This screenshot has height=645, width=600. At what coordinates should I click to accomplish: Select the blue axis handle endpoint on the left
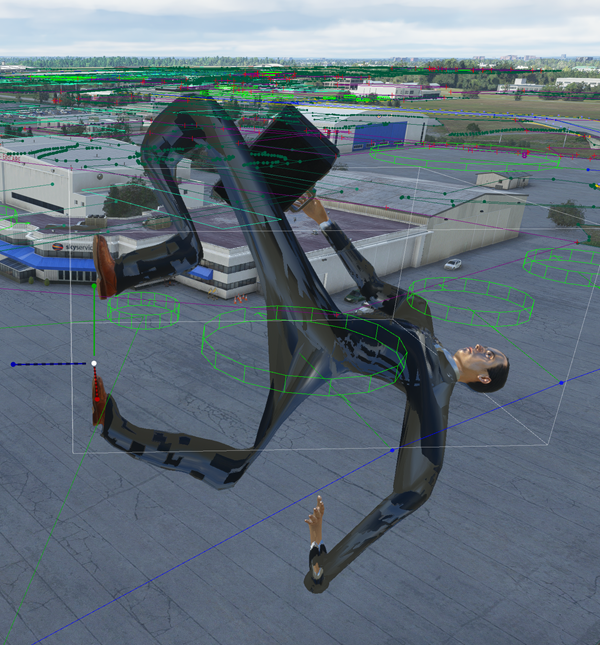(13, 364)
